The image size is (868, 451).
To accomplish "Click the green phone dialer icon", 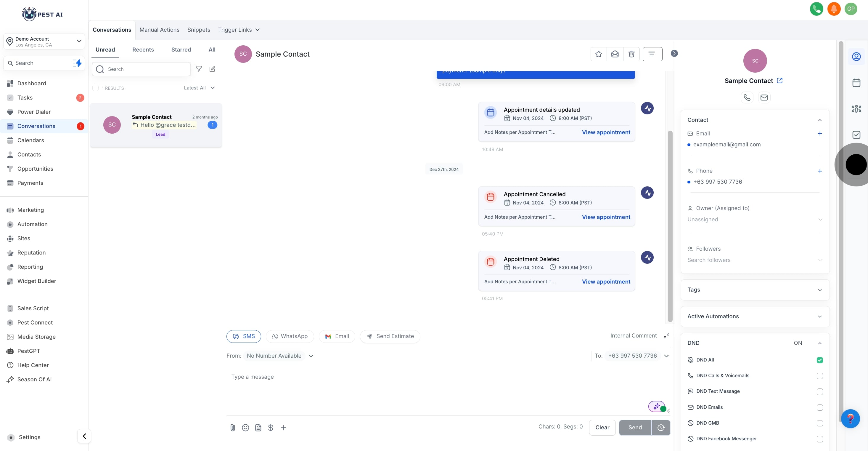I will [x=816, y=9].
